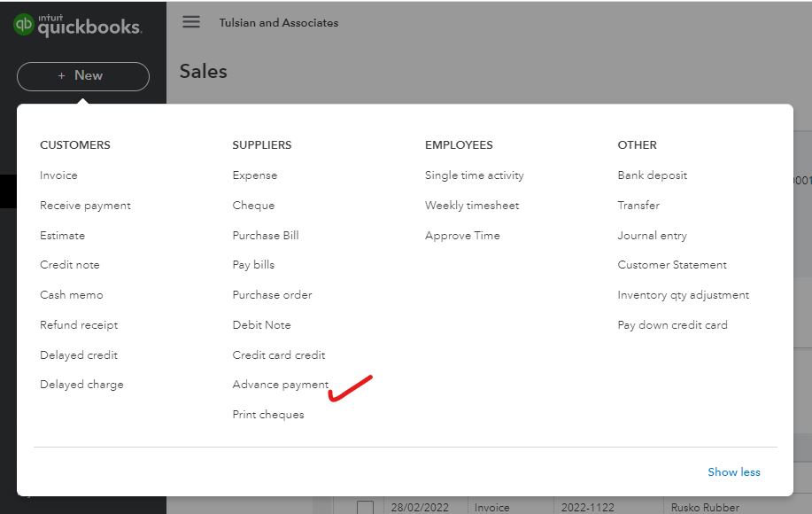Click the QuickBooks logo icon
This screenshot has height=514, width=812.
pos(24,24)
